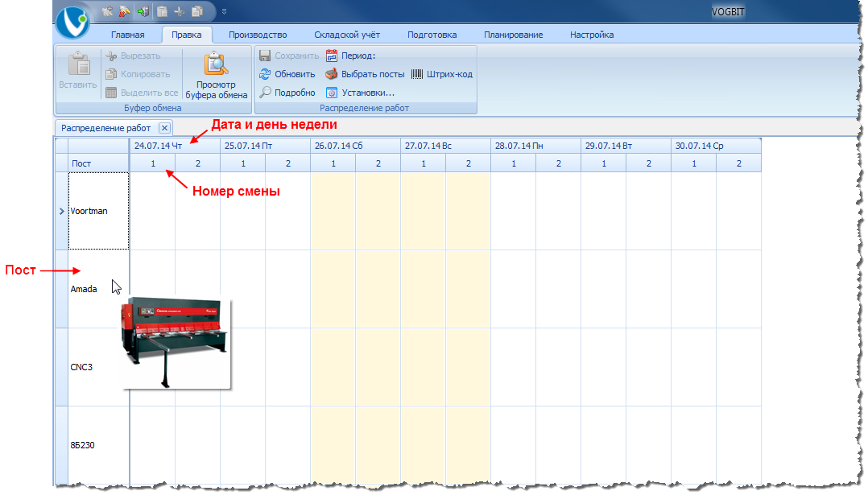Viewport: 868px width, 495px height.
Task: Set the Период date range
Action: (x=351, y=56)
